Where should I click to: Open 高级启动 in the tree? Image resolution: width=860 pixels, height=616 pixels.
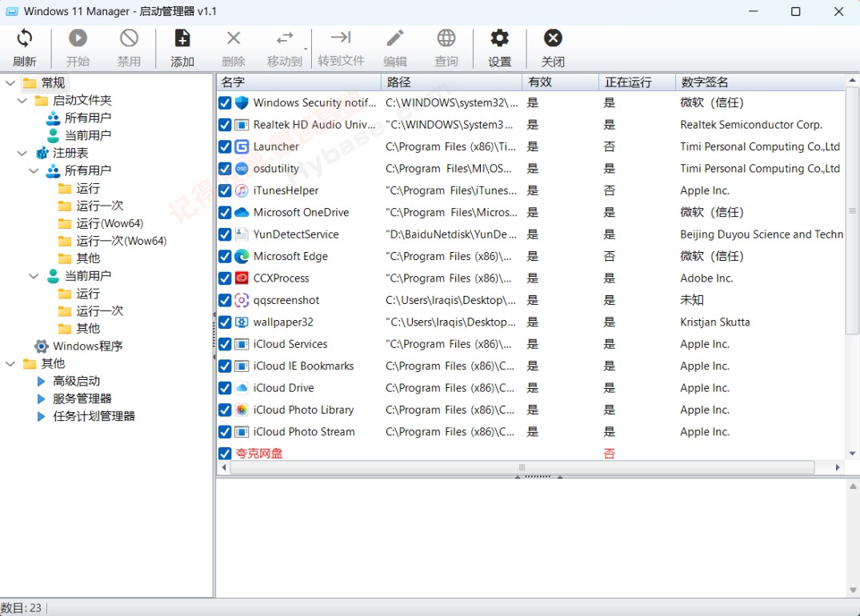[x=76, y=382]
